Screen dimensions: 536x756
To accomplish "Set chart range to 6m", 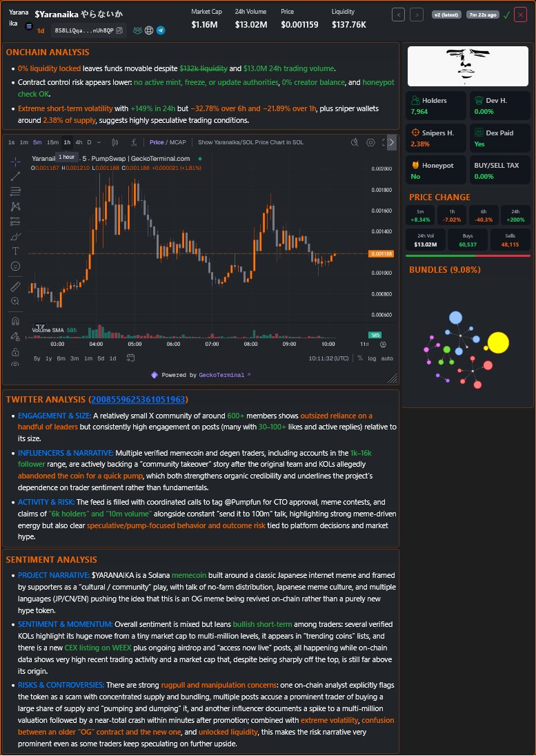I will tap(61, 358).
